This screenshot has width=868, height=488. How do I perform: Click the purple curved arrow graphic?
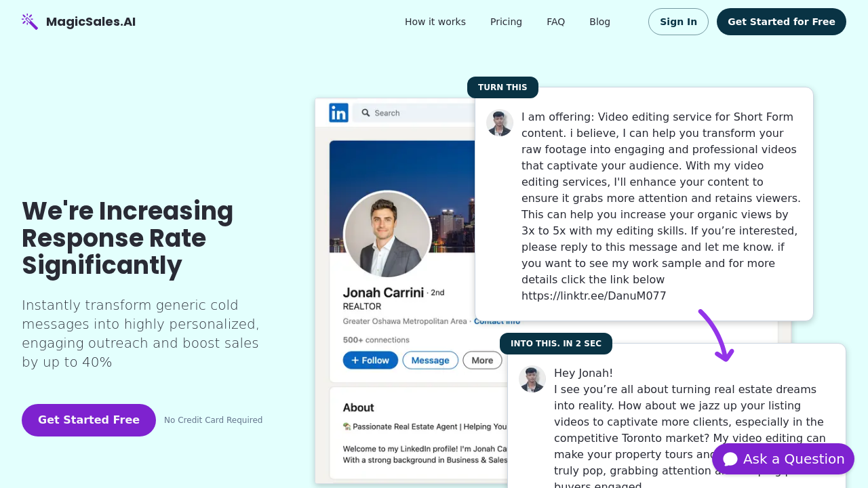(x=717, y=335)
